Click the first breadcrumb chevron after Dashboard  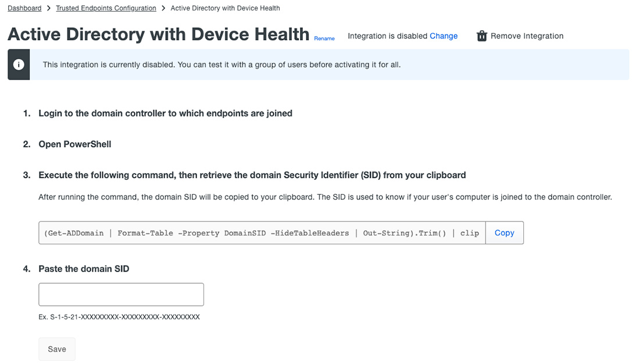click(49, 8)
